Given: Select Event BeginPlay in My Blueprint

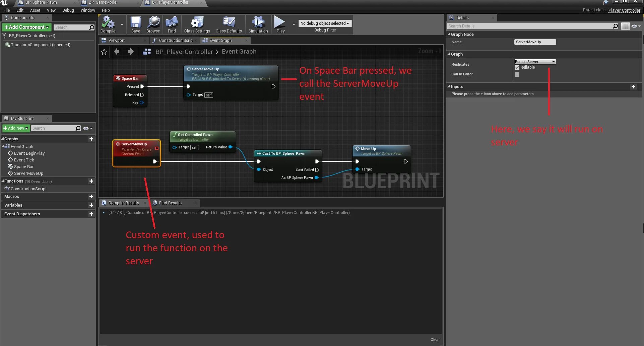Looking at the screenshot, I should click(29, 153).
